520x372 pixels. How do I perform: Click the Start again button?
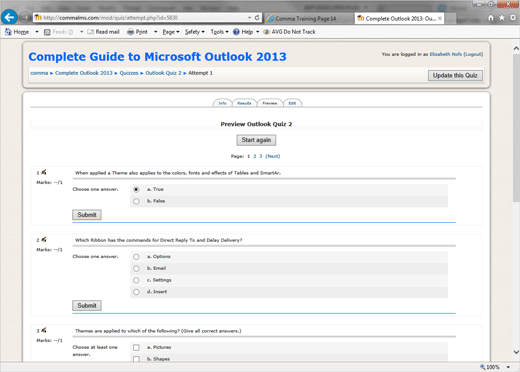256,140
